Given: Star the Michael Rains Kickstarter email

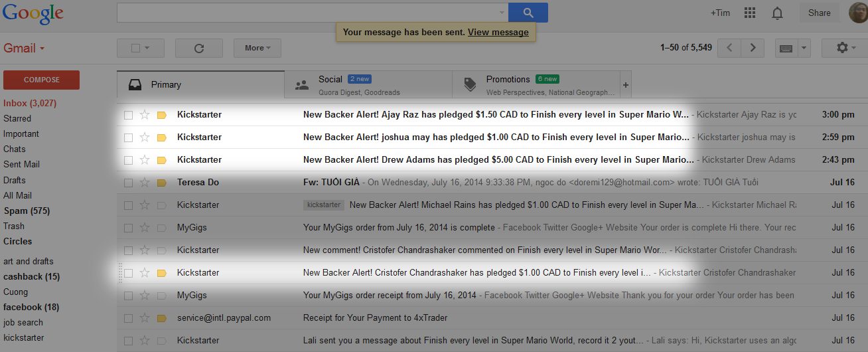Looking at the screenshot, I should 145,205.
